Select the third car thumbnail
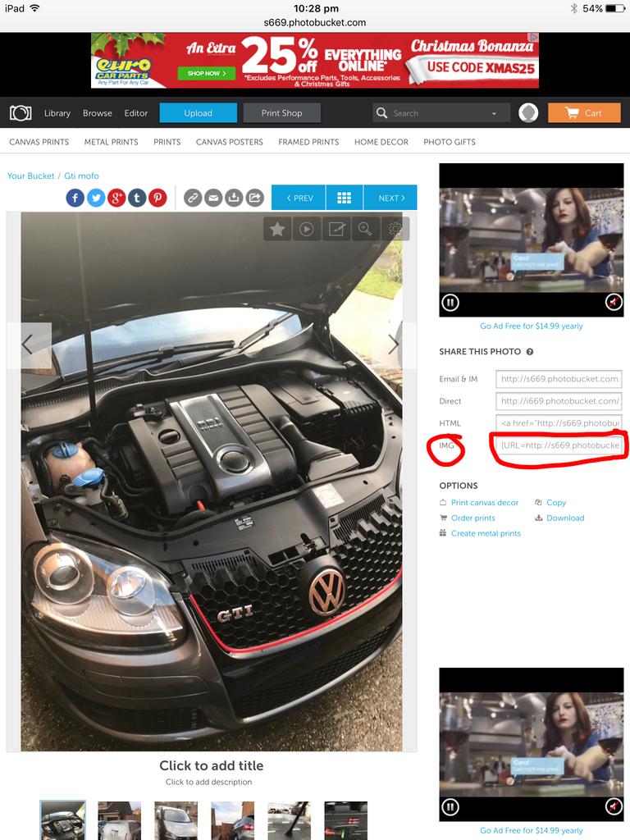The image size is (630, 840). click(x=176, y=820)
